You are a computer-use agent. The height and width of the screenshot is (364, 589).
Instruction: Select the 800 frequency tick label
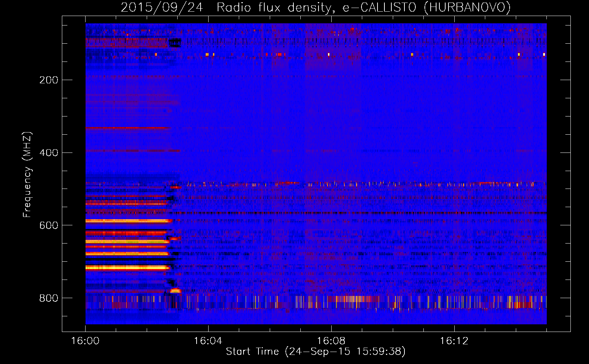pos(49,298)
